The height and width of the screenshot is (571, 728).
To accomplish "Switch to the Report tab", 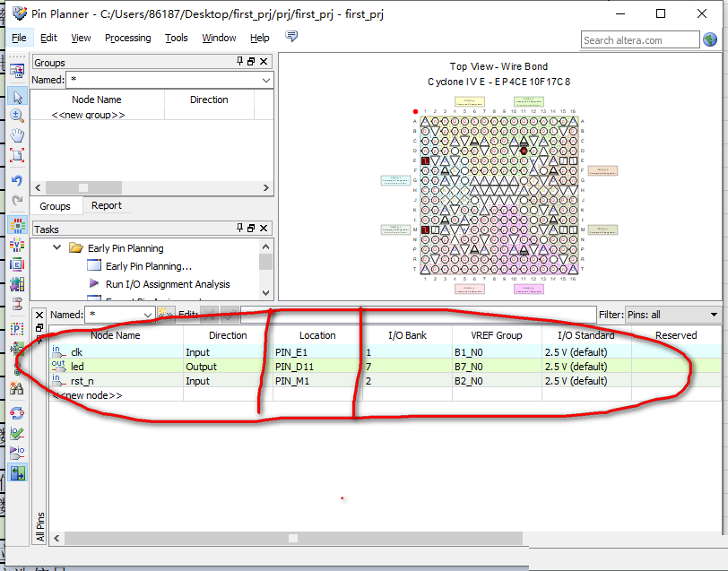I will coord(107,205).
